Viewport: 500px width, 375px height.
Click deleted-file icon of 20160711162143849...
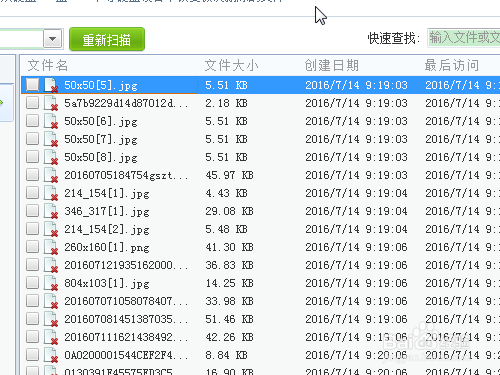click(51, 337)
